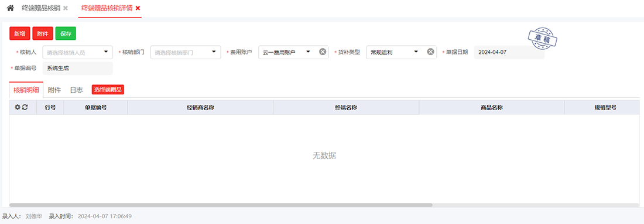Click the 选终端赠品 button
Viewport: 644px width, 224px height.
click(x=108, y=90)
